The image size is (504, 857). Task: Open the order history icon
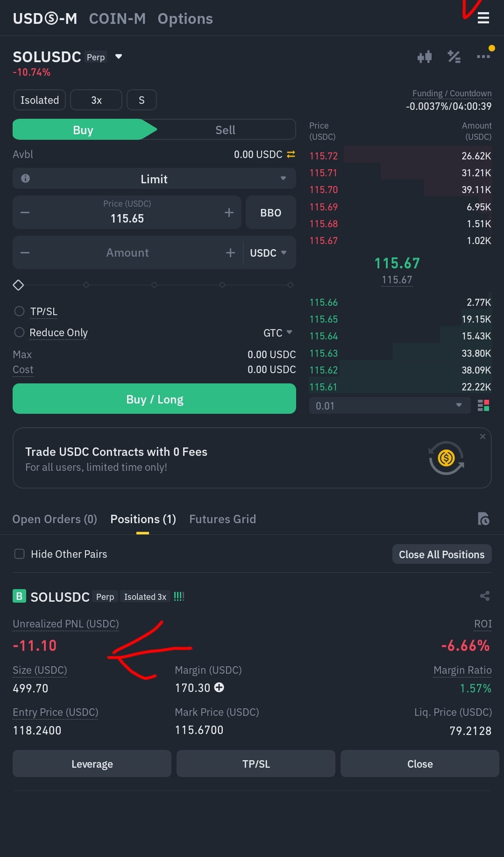[483, 519]
